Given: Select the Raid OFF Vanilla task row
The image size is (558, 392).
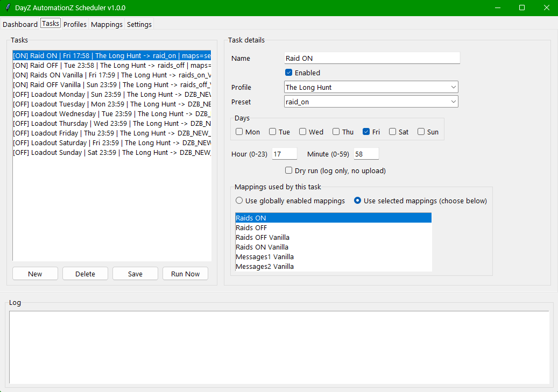Looking at the screenshot, I should tap(112, 84).
